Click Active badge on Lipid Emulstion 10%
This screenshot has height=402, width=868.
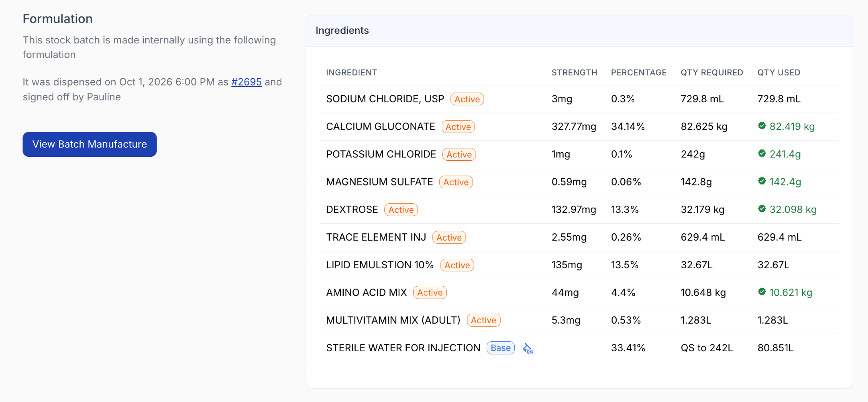(457, 265)
